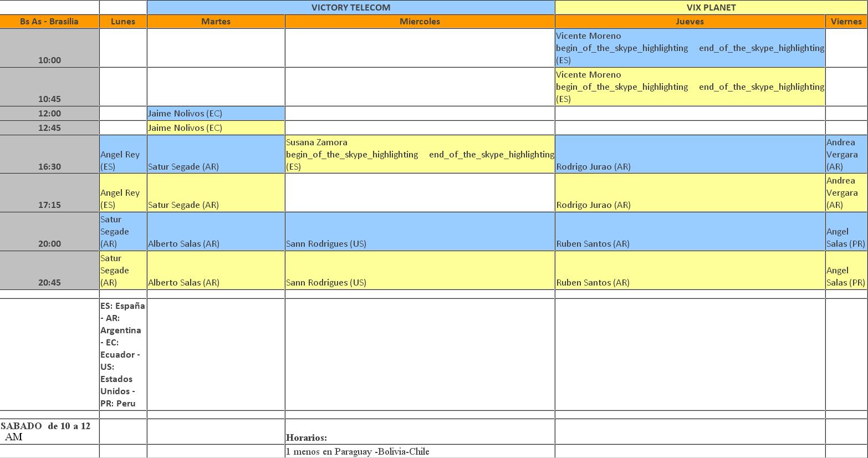Screen dimensions: 868x458
Task: Click the Horarios: label cell
Action: [x=420, y=431]
